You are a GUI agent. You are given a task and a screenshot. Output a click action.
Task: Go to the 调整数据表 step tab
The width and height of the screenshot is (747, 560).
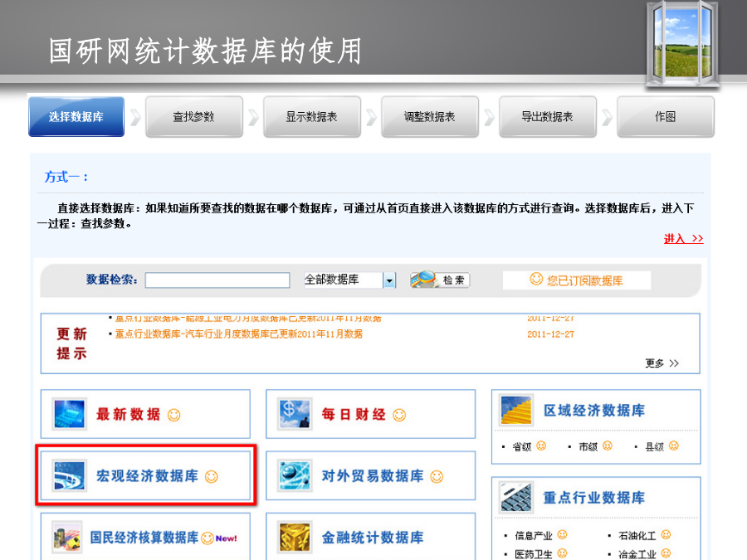(x=430, y=117)
